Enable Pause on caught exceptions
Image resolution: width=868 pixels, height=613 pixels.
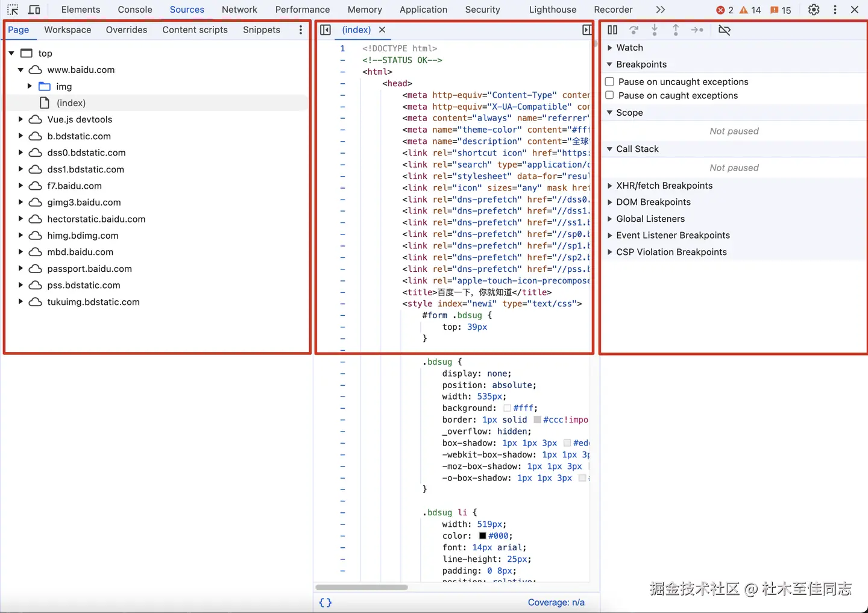pos(609,95)
